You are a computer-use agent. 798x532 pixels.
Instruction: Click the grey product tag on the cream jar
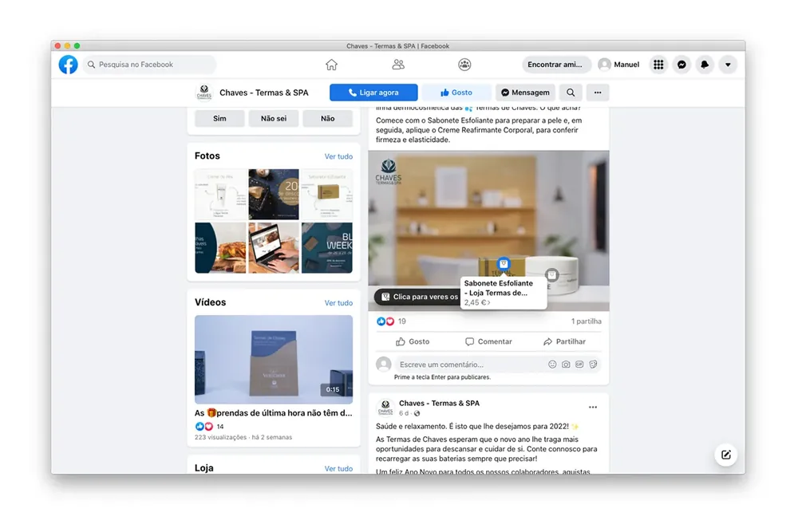pos(551,274)
